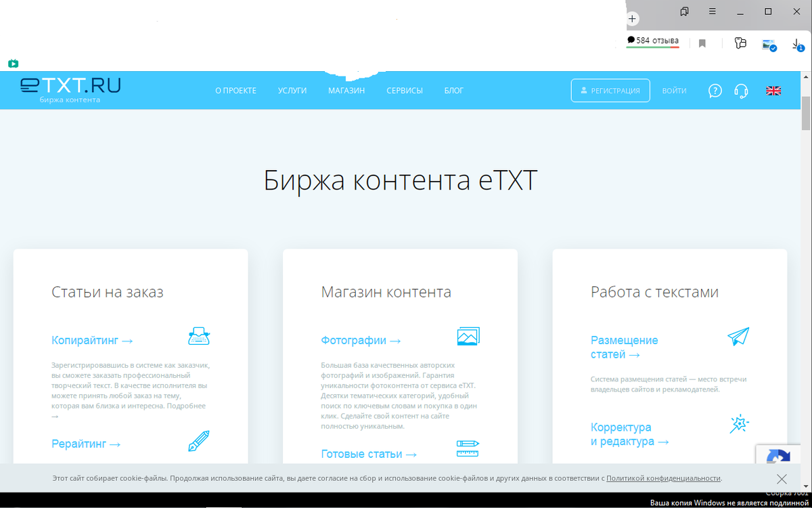This screenshot has width=812, height=508.
Task: Open the browser bookmark icon
Action: tap(702, 43)
